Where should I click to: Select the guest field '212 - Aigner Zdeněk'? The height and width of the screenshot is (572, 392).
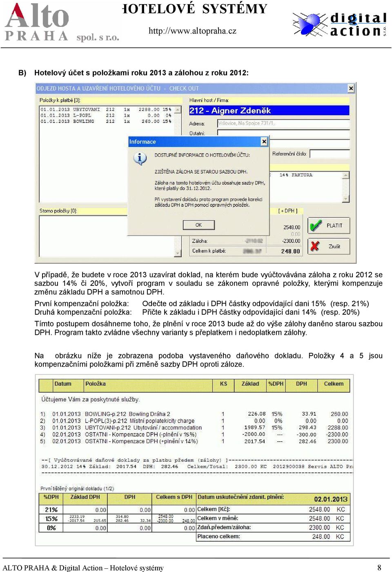pyautogui.click(x=269, y=111)
